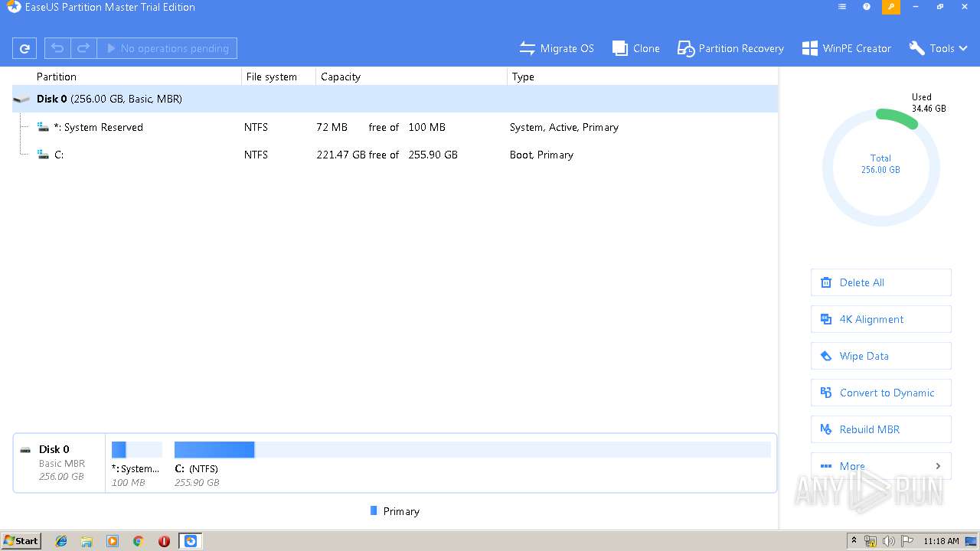Run 4K Alignment on the disk
The image size is (980, 551).
click(x=880, y=319)
